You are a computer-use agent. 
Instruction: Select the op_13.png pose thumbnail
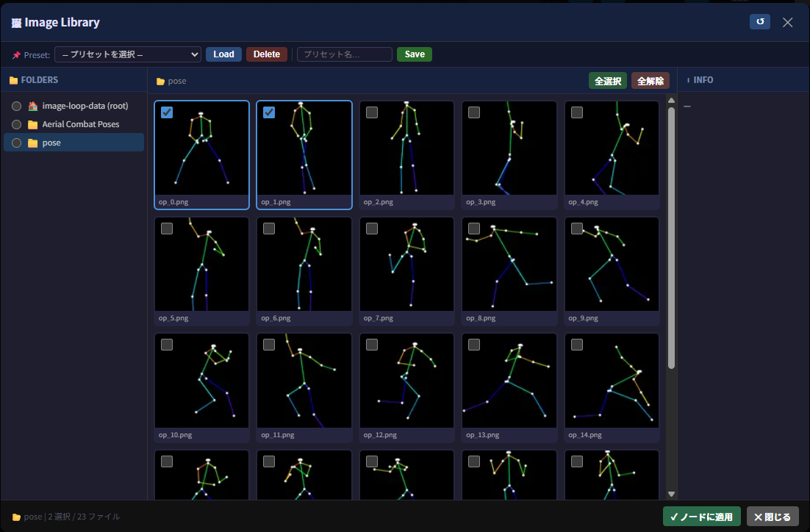pos(509,381)
